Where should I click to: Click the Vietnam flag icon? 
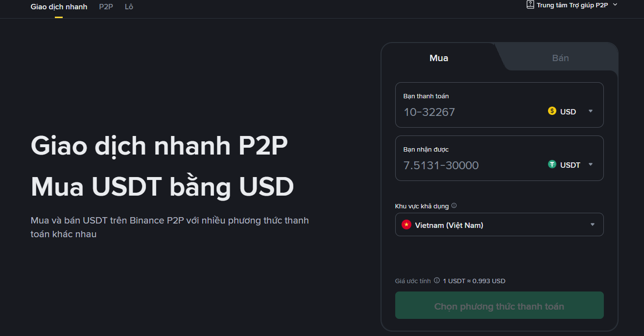point(406,225)
